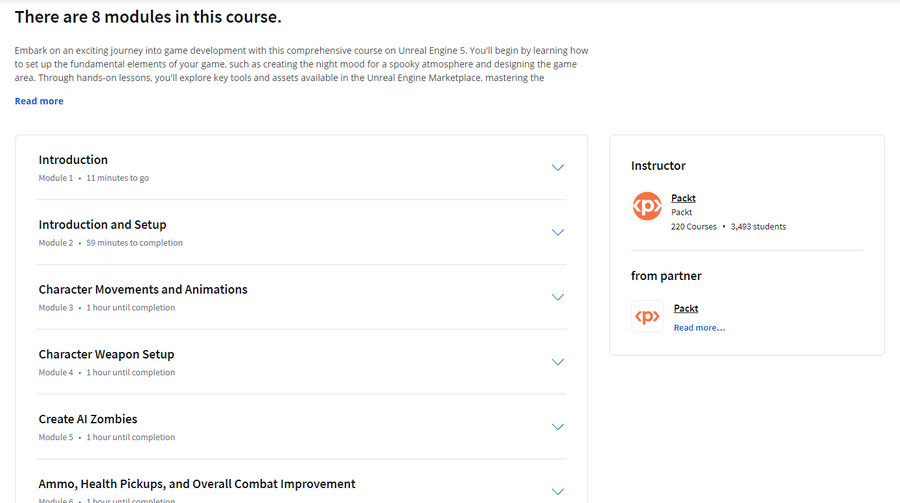Expand the Introduction and Setup chevron
The height and width of the screenshot is (503, 900).
(557, 233)
